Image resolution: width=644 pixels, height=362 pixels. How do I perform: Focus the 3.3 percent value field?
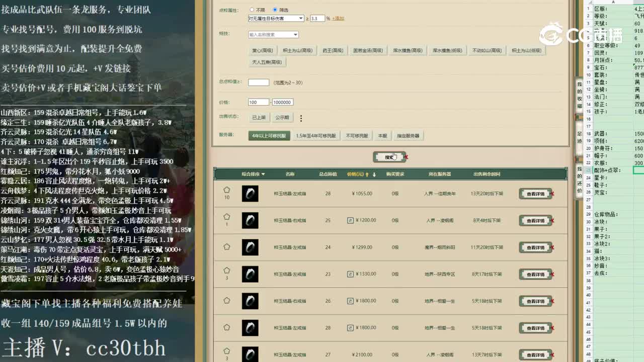[x=317, y=19]
